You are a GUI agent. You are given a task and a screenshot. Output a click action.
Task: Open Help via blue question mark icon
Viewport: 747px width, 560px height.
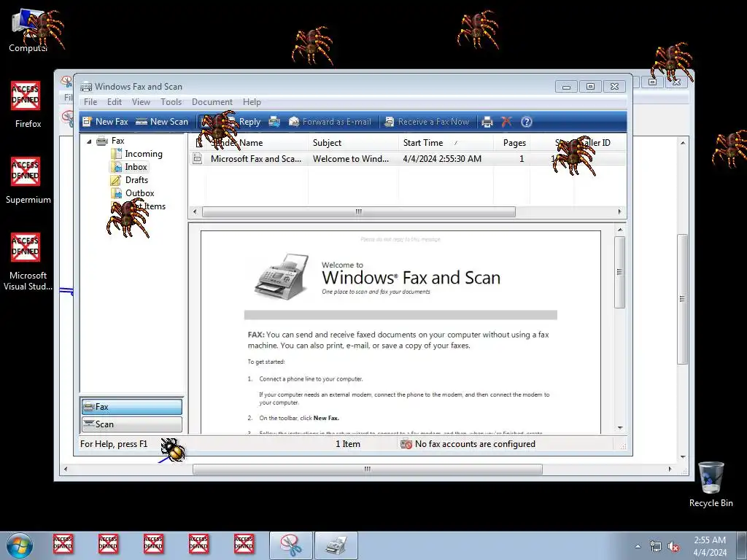coord(526,122)
